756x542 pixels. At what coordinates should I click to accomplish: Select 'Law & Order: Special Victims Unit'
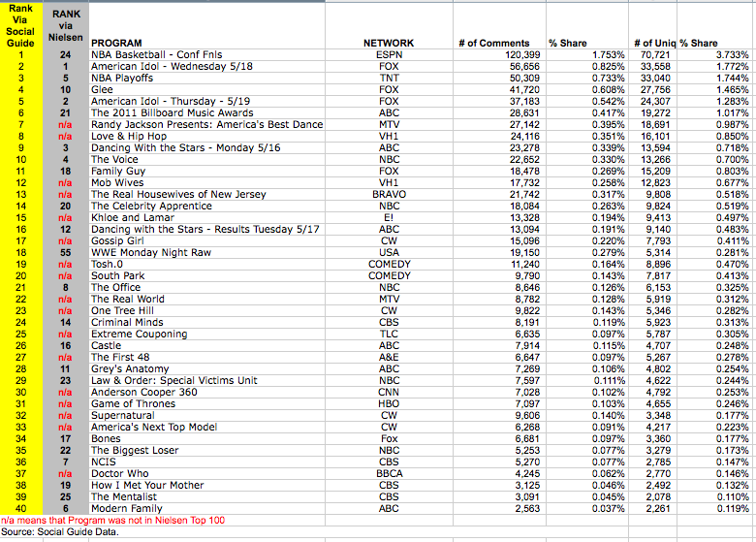(x=206, y=380)
